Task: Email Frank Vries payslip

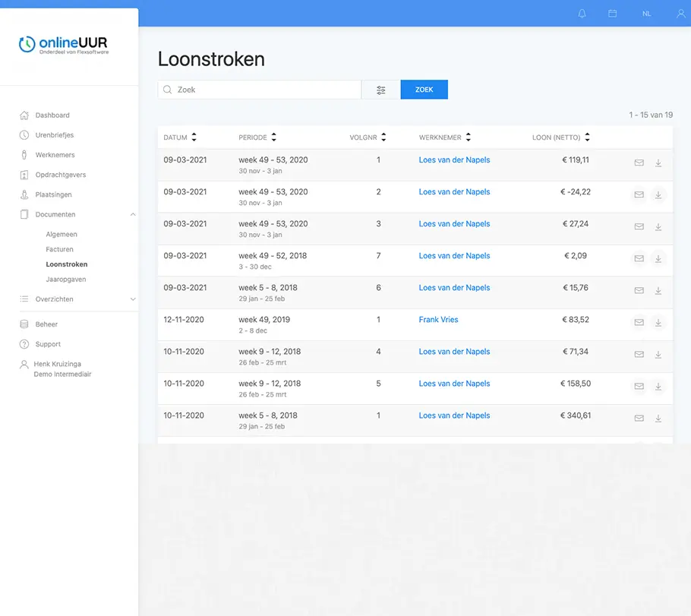Action: (x=639, y=322)
